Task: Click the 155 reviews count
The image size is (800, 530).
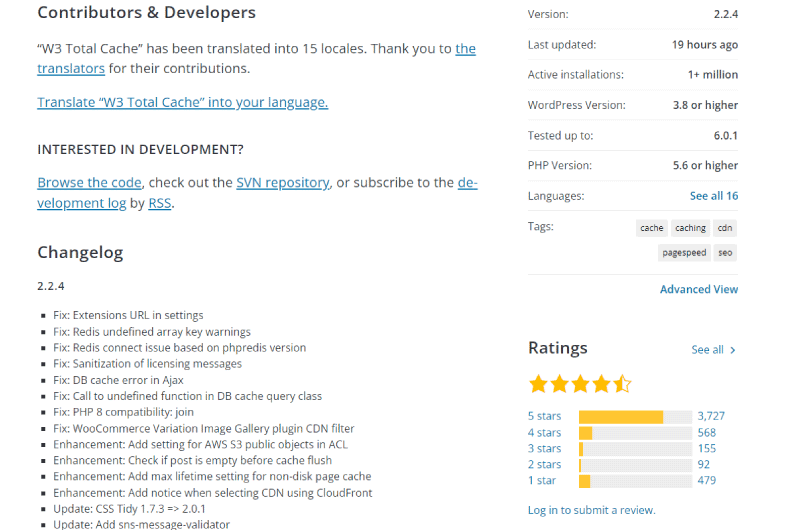Action: tap(707, 448)
